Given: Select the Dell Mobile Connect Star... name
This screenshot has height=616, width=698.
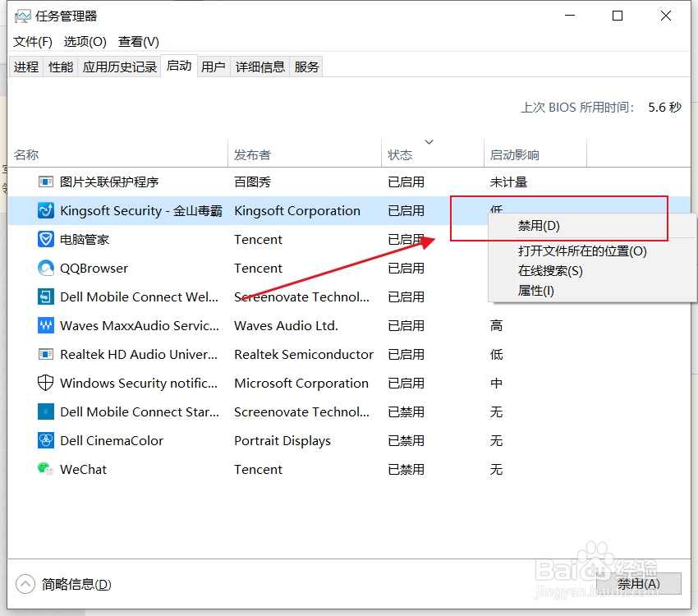Looking at the screenshot, I should tap(140, 411).
